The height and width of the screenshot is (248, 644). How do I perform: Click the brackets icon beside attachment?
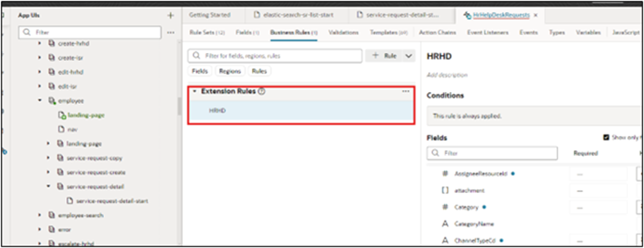pos(445,190)
